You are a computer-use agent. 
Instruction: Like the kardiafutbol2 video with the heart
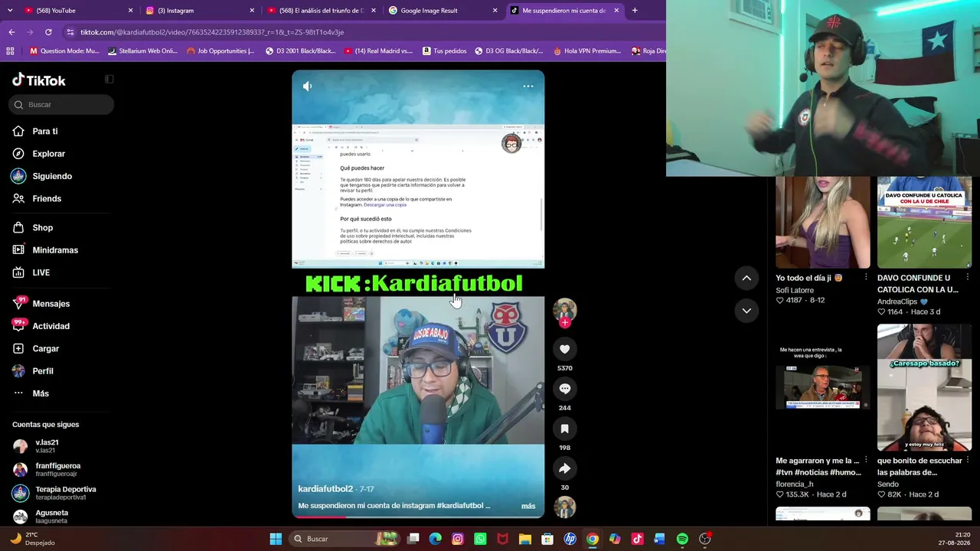pos(564,349)
